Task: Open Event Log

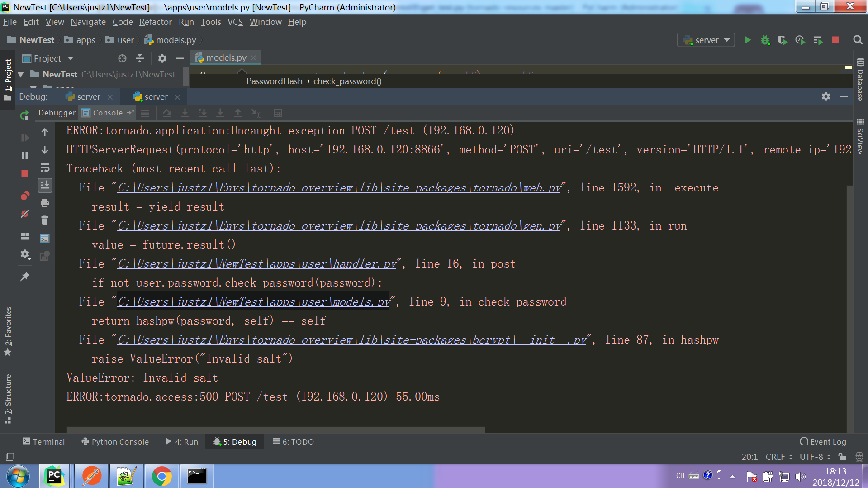Action: (823, 442)
